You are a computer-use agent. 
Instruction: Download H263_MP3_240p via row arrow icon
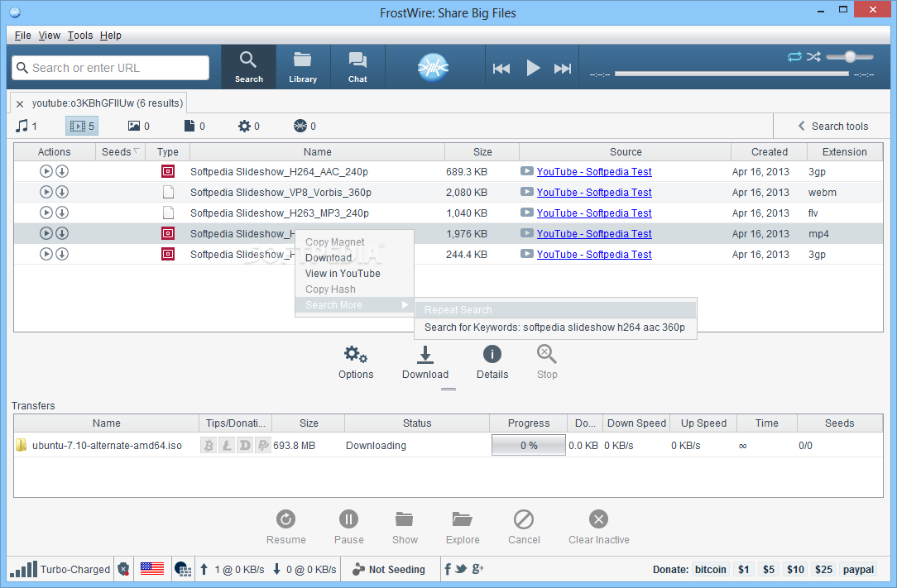click(62, 213)
